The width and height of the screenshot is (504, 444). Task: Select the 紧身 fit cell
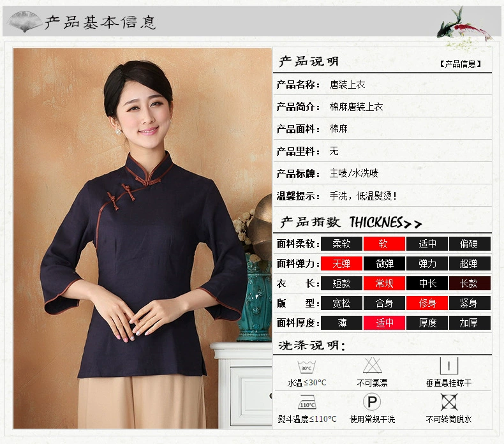(x=470, y=303)
